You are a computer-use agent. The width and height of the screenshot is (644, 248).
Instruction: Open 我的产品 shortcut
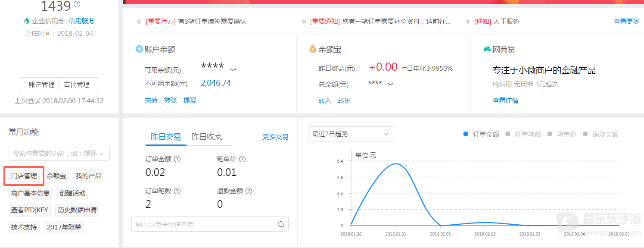(89, 176)
